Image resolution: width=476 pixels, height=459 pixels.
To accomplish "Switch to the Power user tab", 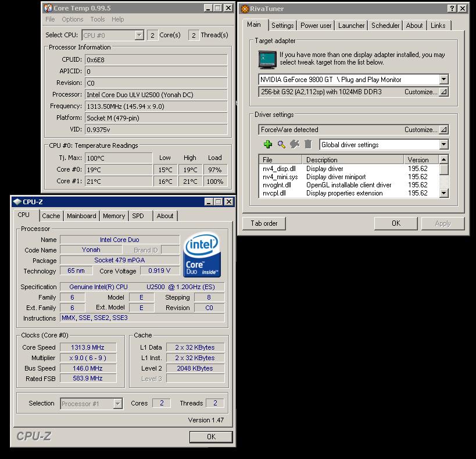I will click(316, 26).
